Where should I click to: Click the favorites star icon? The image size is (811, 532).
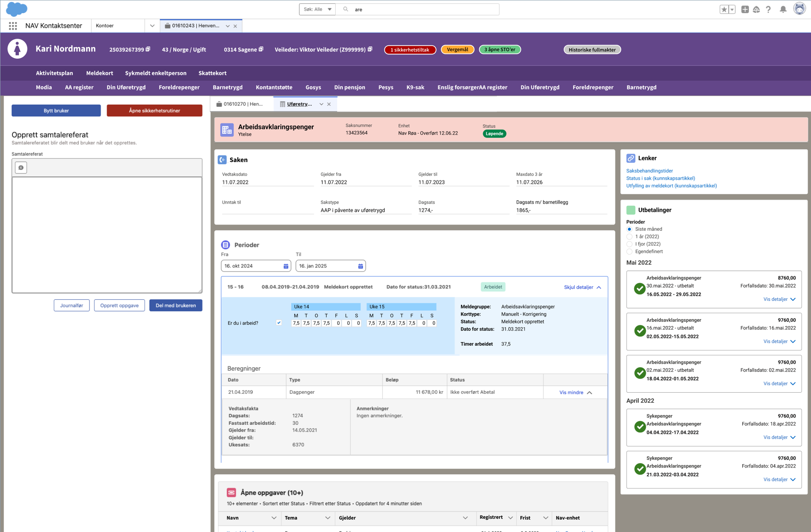724,10
